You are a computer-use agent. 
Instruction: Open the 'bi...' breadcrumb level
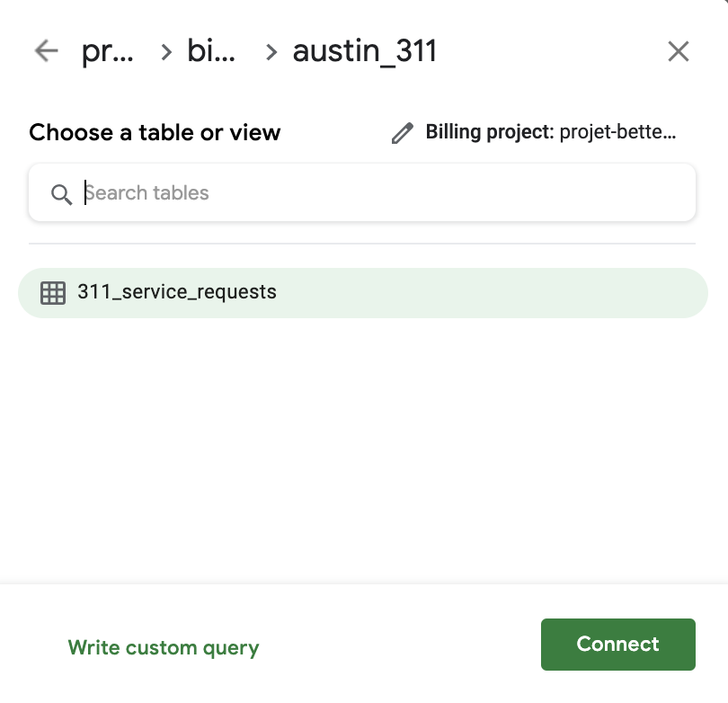[x=211, y=51]
